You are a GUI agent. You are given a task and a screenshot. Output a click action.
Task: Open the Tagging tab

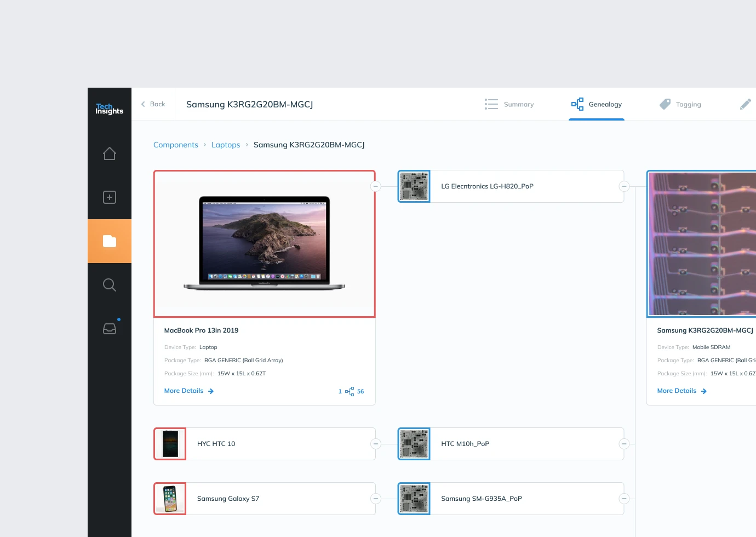(680, 104)
